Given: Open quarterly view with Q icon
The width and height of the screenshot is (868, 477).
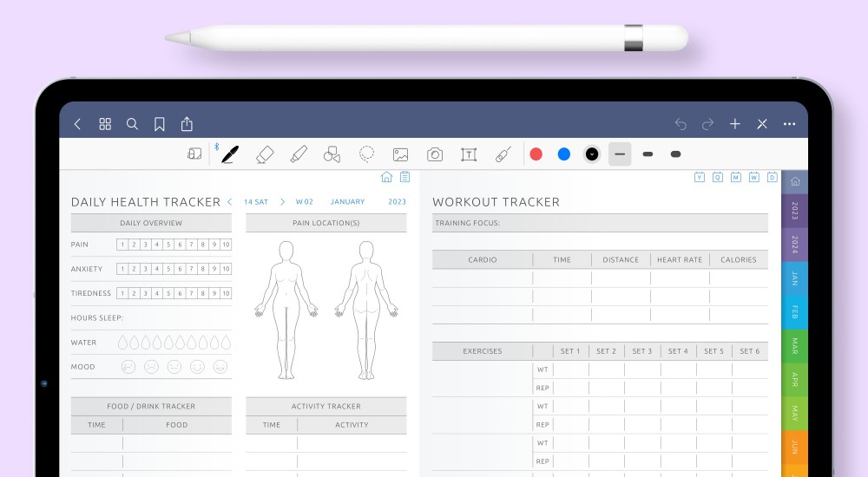Looking at the screenshot, I should [718, 177].
